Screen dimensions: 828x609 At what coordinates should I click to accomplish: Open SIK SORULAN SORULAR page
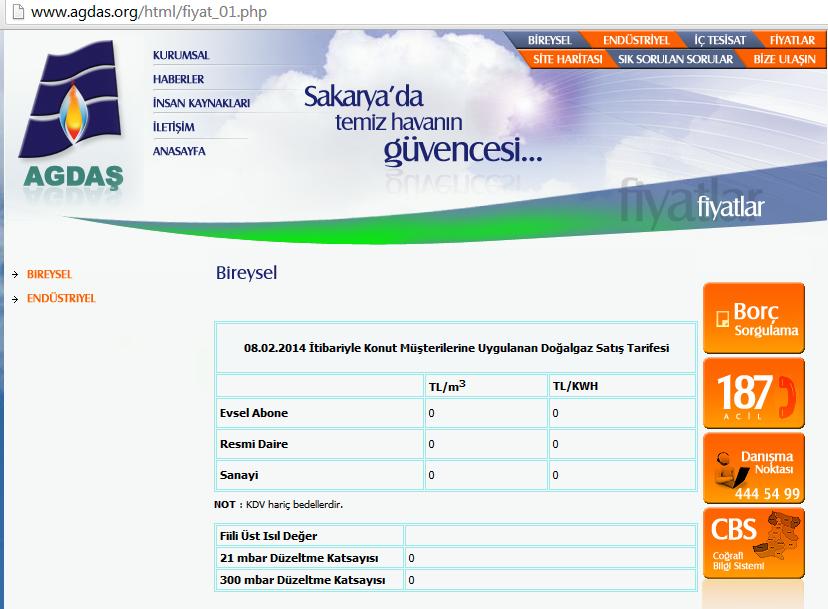tap(676, 59)
